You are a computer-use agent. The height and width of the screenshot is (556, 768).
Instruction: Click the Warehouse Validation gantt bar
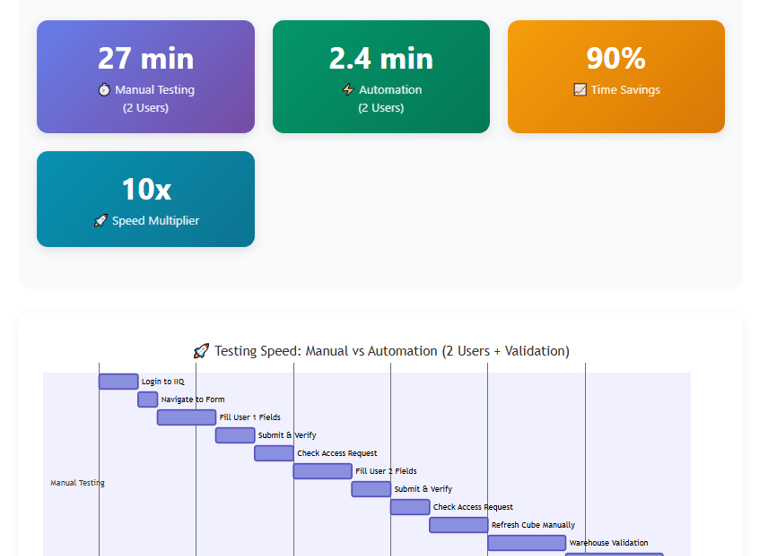click(527, 543)
